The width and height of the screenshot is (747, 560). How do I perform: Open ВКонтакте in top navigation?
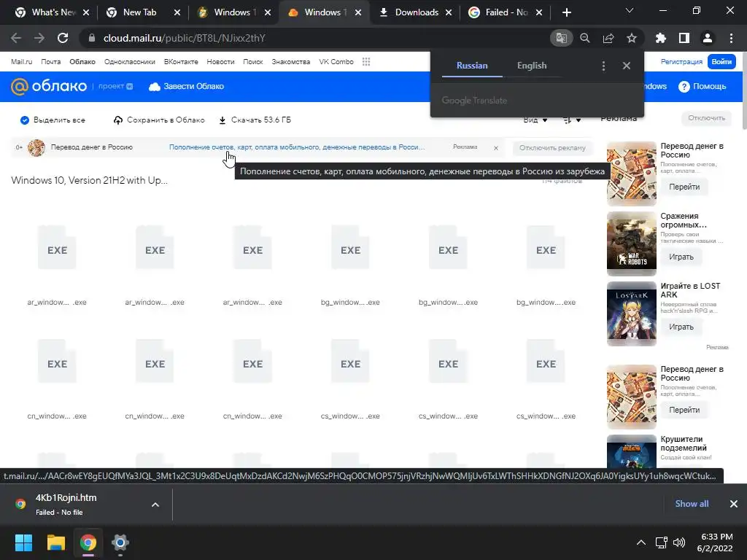point(181,61)
